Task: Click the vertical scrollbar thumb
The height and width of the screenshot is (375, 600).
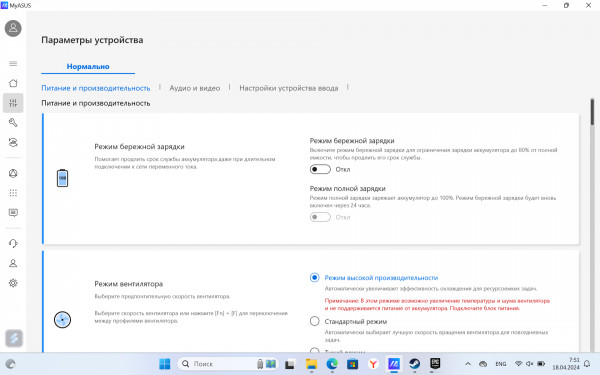Action: click(592, 112)
